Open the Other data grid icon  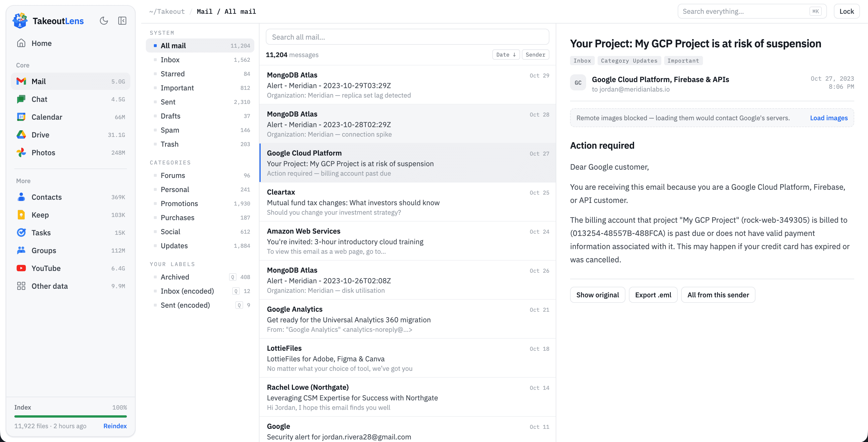(21, 286)
